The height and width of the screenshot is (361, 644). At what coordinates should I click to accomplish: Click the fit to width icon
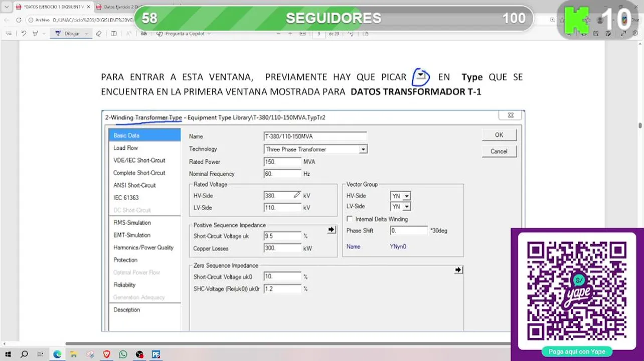point(302,34)
